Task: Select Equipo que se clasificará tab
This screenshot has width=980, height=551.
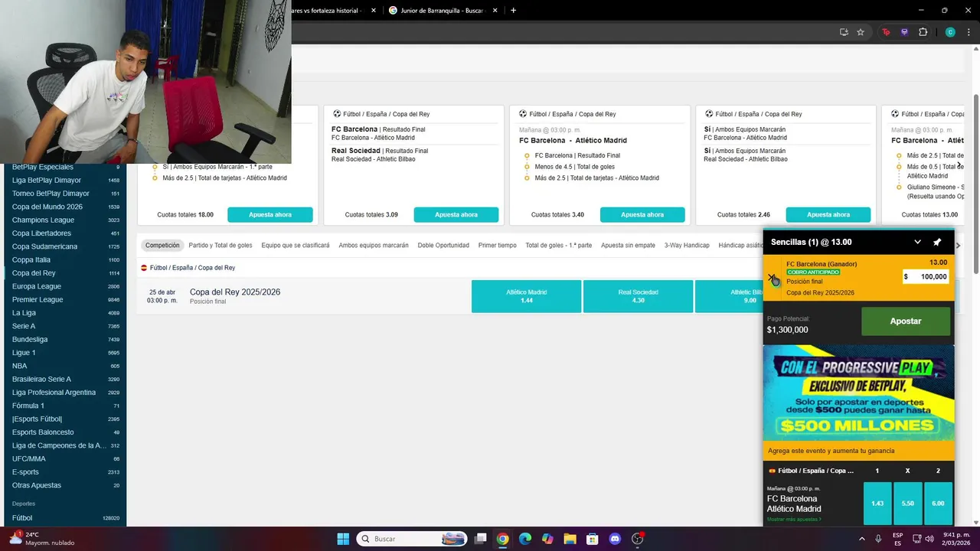Action: pyautogui.click(x=296, y=246)
